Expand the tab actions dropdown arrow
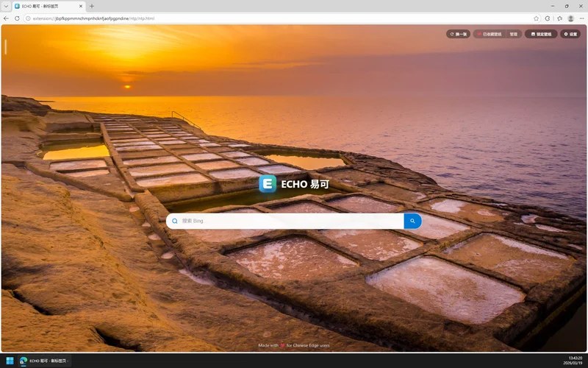This screenshot has width=588, height=368. click(x=6, y=6)
